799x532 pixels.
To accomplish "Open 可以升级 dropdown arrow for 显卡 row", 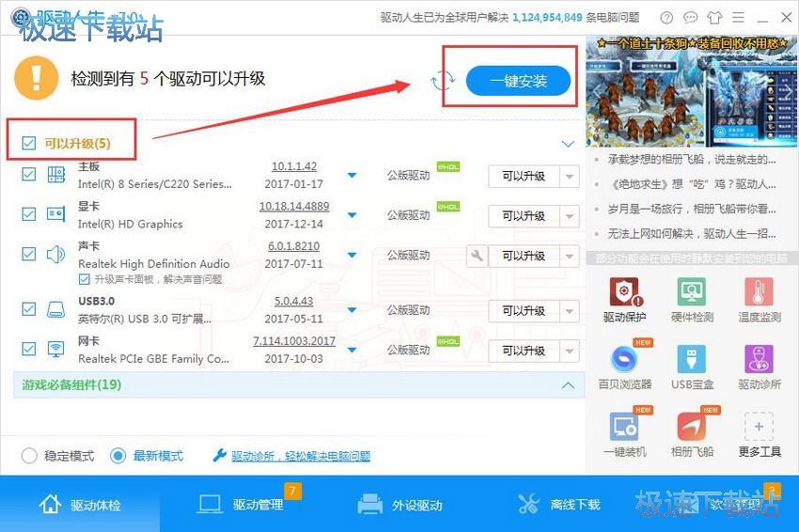I will [570, 216].
